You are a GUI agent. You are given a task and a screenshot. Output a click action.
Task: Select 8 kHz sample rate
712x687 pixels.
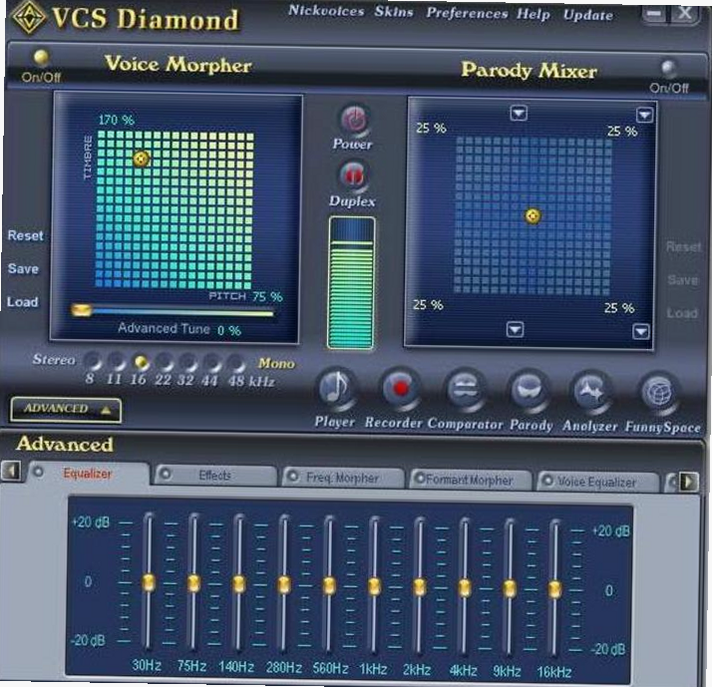92,361
